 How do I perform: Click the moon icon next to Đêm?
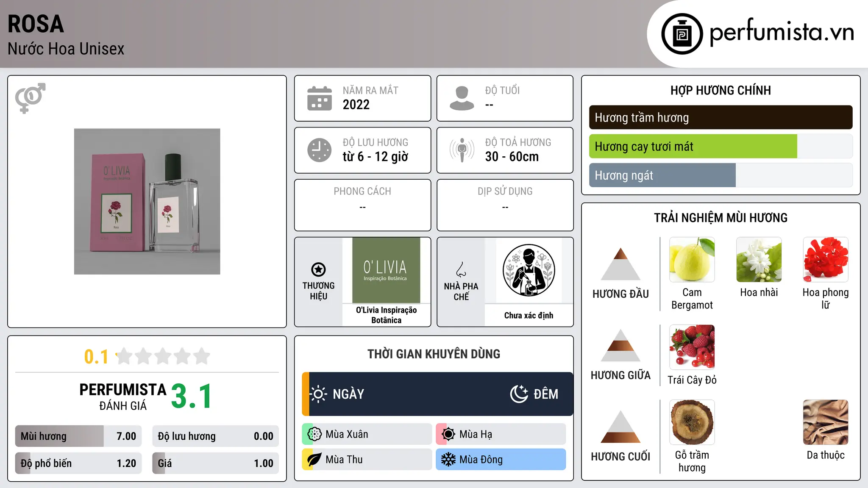(519, 394)
